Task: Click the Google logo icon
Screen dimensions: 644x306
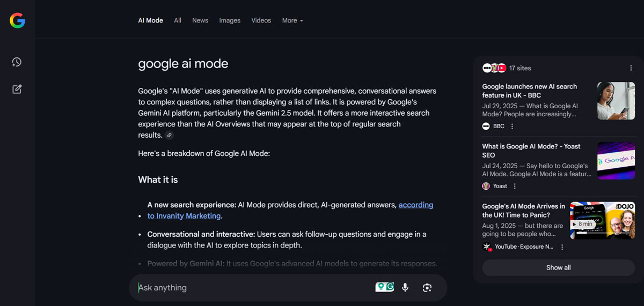Action: coord(17,20)
